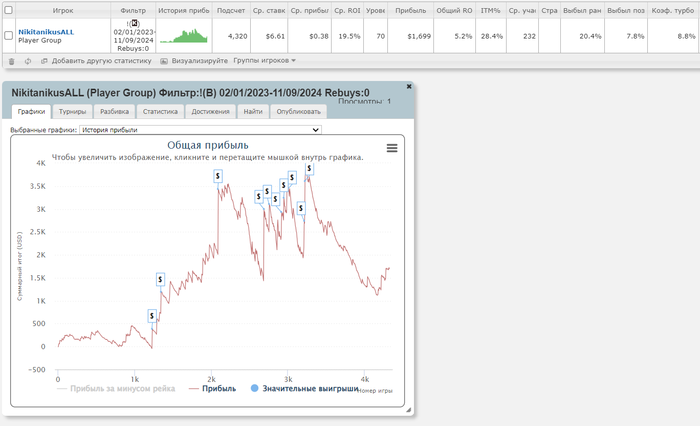Sort by the Общий ROI column header
Screen dimensions: 700x426
454,10
